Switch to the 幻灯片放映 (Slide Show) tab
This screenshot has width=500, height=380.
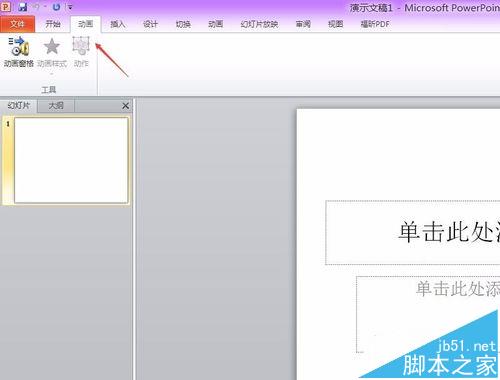point(259,24)
